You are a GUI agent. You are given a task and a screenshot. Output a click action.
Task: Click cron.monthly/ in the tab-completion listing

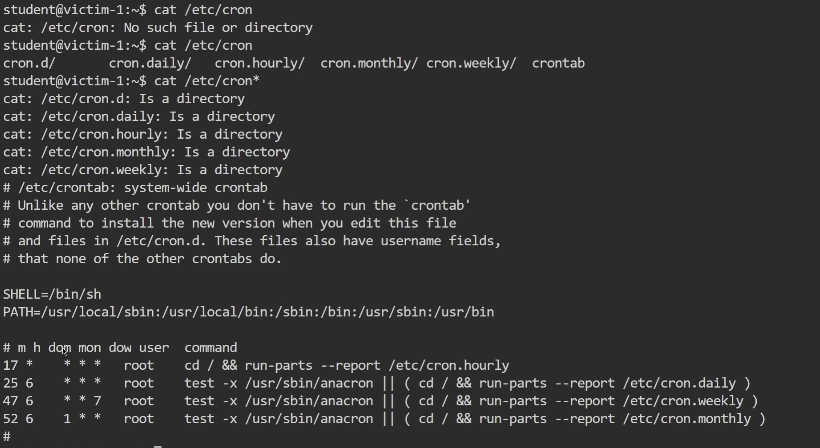pyautogui.click(x=369, y=63)
